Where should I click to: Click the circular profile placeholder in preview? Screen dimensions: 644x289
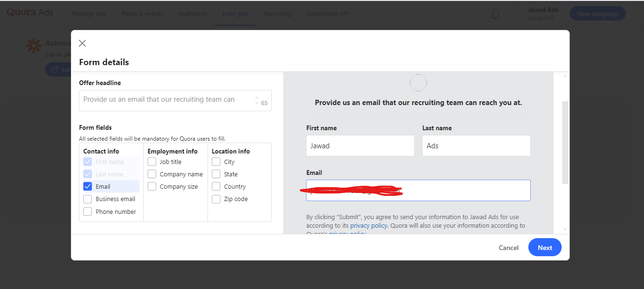tap(418, 83)
